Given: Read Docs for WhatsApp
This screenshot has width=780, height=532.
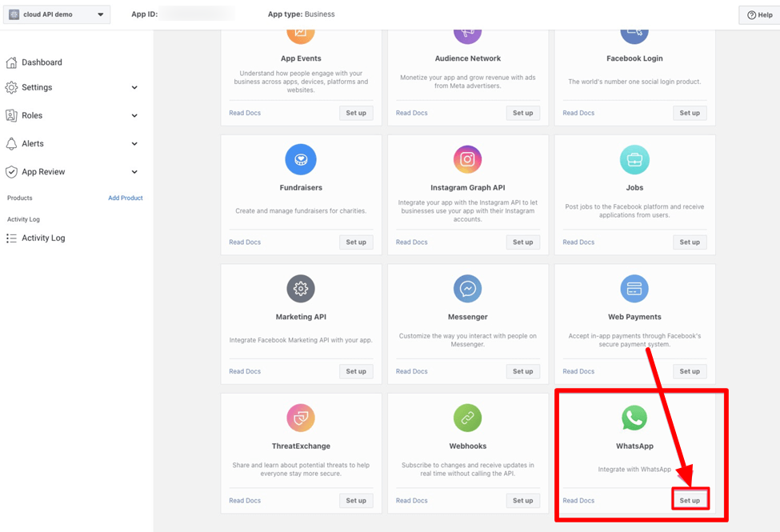Looking at the screenshot, I should click(x=578, y=501).
